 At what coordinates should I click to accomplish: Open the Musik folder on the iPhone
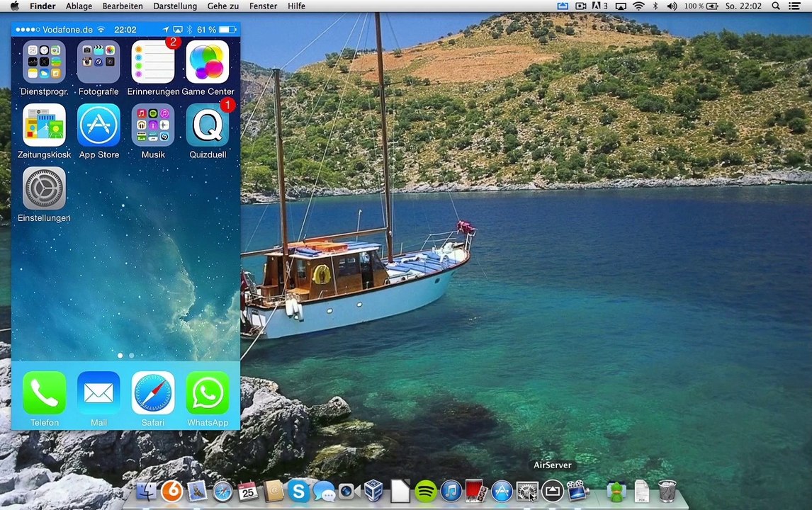153,125
